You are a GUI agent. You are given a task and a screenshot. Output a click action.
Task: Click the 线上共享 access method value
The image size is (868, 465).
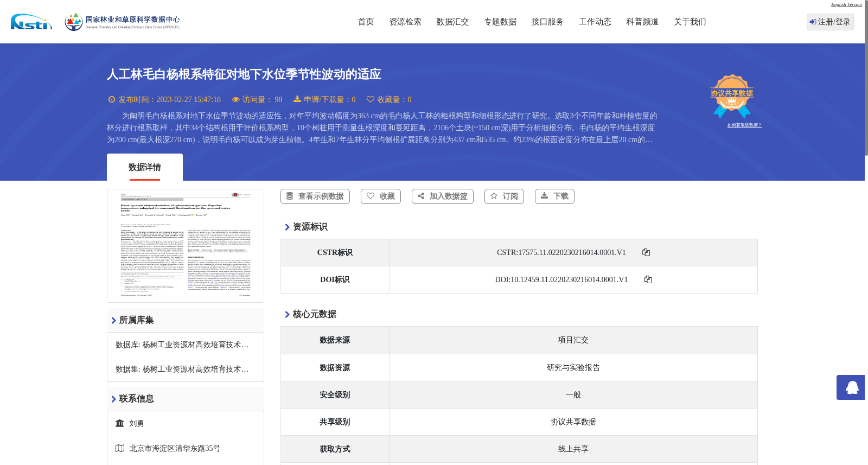point(573,449)
